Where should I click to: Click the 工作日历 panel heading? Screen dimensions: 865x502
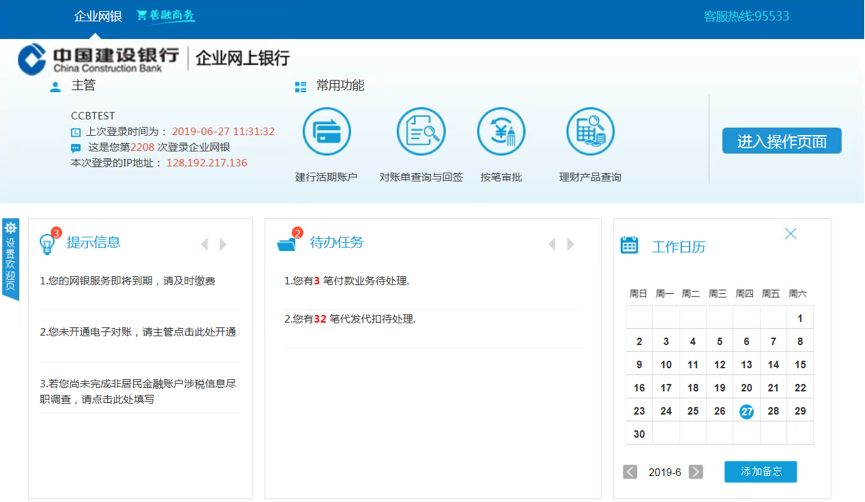(679, 247)
